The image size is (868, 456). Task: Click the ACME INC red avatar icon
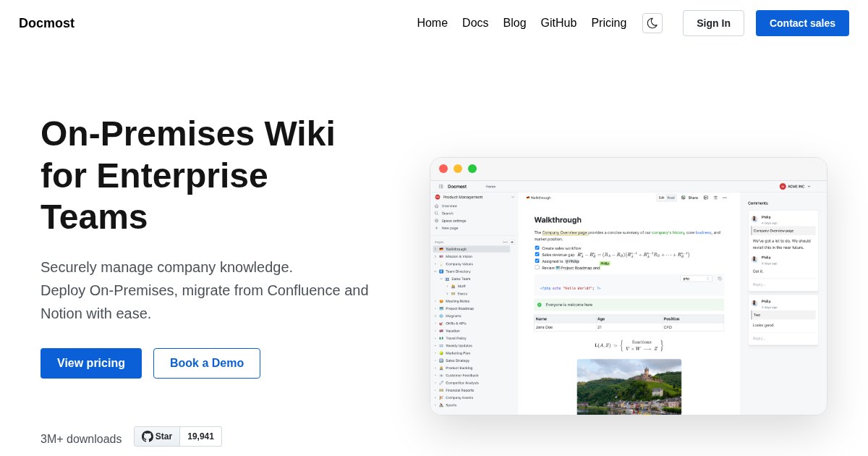pyautogui.click(x=783, y=186)
